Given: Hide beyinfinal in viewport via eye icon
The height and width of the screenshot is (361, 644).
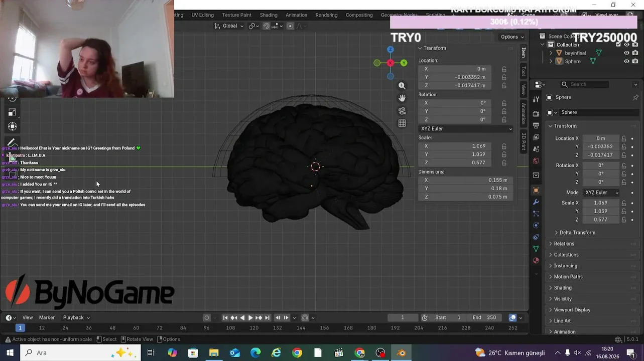Looking at the screenshot, I should [626, 53].
